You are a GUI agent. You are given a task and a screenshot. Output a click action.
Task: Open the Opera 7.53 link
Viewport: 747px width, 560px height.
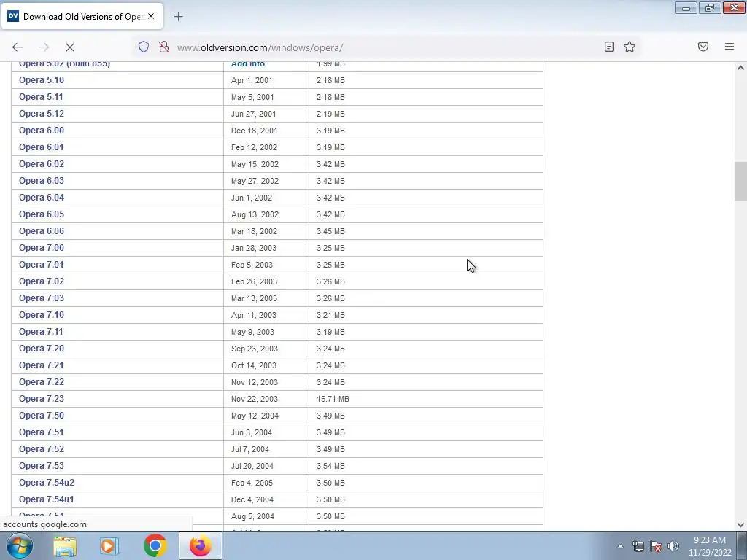click(x=42, y=465)
